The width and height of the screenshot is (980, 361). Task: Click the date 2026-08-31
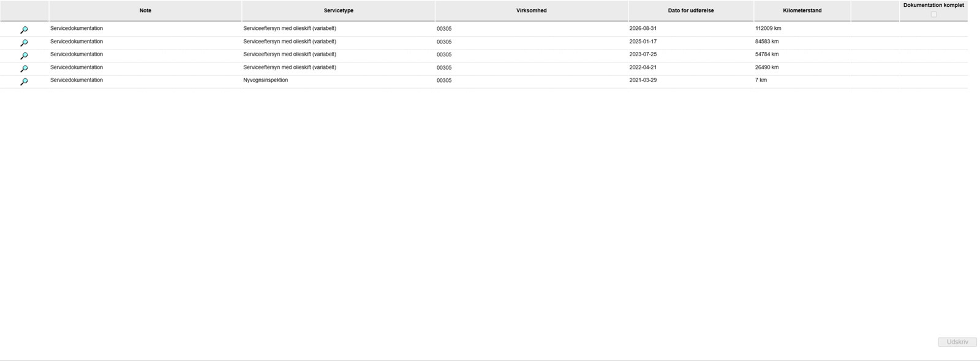[x=643, y=29]
